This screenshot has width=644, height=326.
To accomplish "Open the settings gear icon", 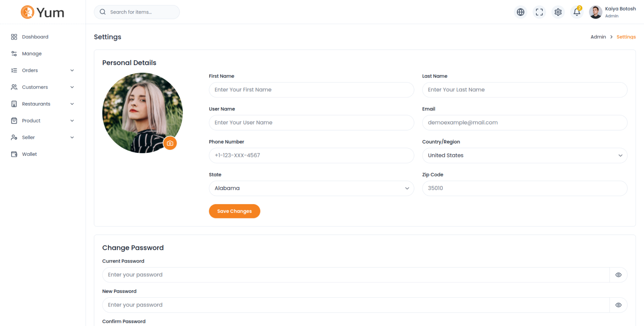I will pos(558,12).
